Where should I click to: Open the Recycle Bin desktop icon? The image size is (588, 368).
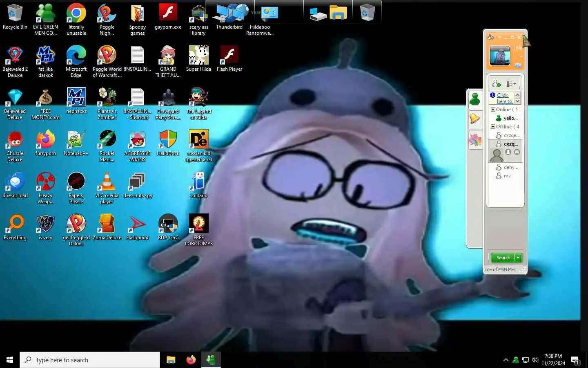coord(15,17)
